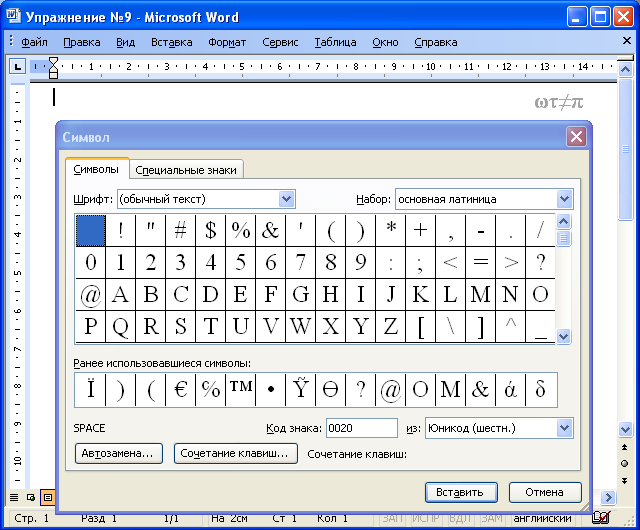This screenshot has height=530, width=640.
Task: Choose the digit 7 cell
Action: tap(300, 263)
